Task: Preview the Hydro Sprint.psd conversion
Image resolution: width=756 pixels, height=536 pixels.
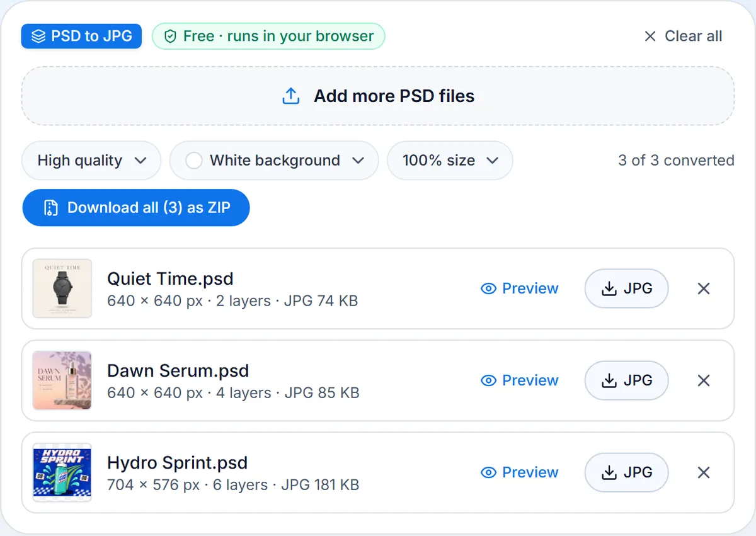Action: pos(519,472)
